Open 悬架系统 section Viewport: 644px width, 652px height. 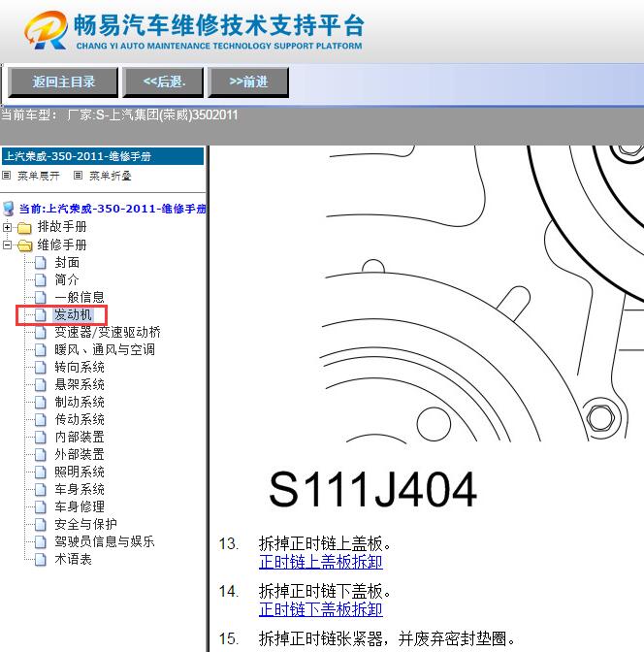click(80, 384)
